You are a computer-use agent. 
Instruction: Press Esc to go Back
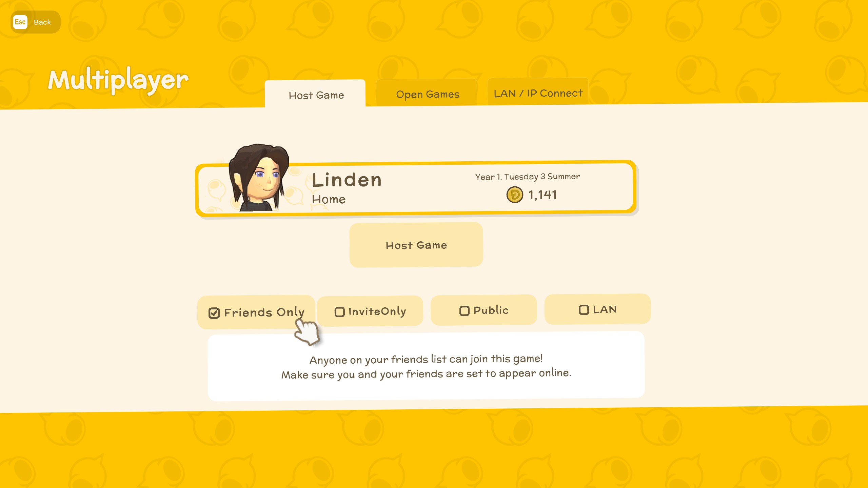pos(35,22)
